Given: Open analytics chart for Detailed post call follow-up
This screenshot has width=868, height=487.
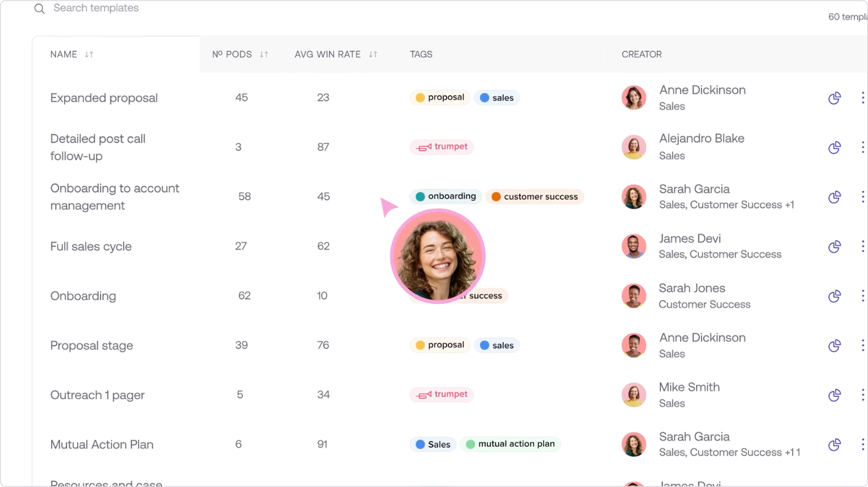Looking at the screenshot, I should (834, 147).
